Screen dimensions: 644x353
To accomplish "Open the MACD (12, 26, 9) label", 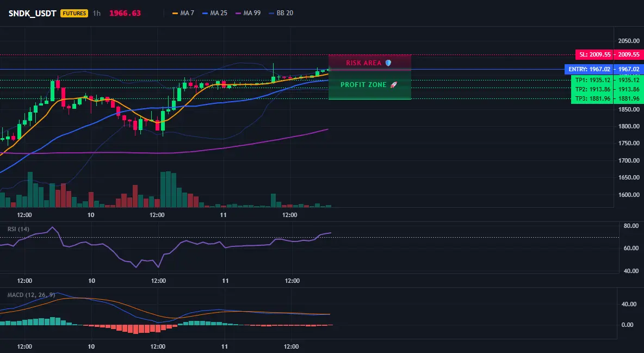I will pyautogui.click(x=31, y=295).
